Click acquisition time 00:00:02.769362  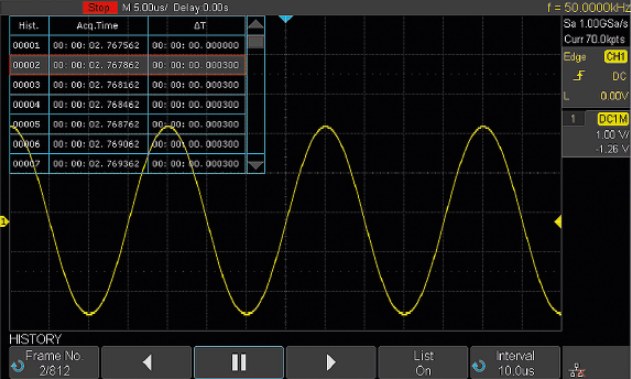pyautogui.click(x=97, y=163)
